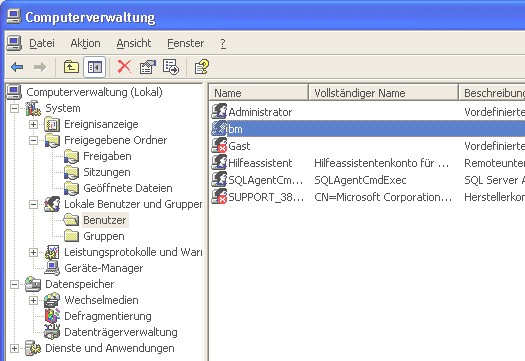This screenshot has height=361, width=525.
Task: Select Gruppen in the tree
Action: tap(104, 236)
